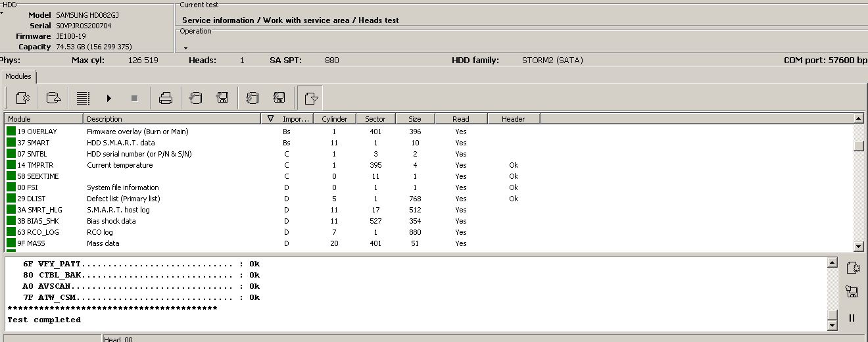Save the log with floppy icon beside log
Image resolution: width=868 pixels, height=342 pixels.
click(x=852, y=291)
